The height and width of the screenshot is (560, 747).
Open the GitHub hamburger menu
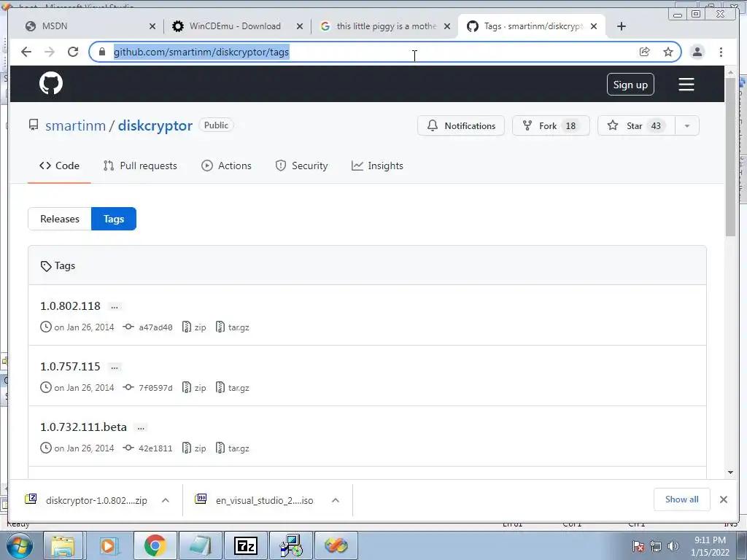point(686,85)
